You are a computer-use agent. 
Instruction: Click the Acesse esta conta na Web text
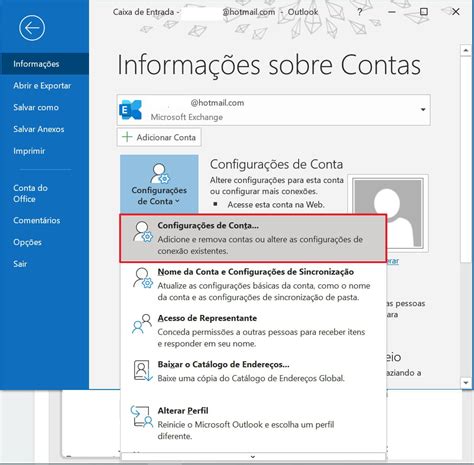point(276,204)
